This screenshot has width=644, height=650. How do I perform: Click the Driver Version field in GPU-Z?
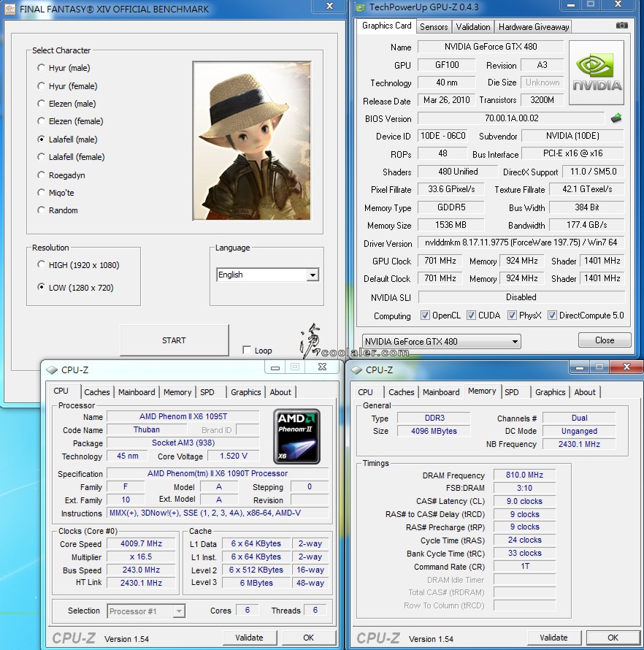point(521,242)
